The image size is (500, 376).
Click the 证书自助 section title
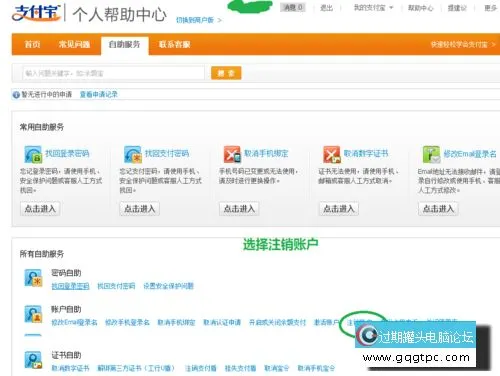click(x=66, y=355)
